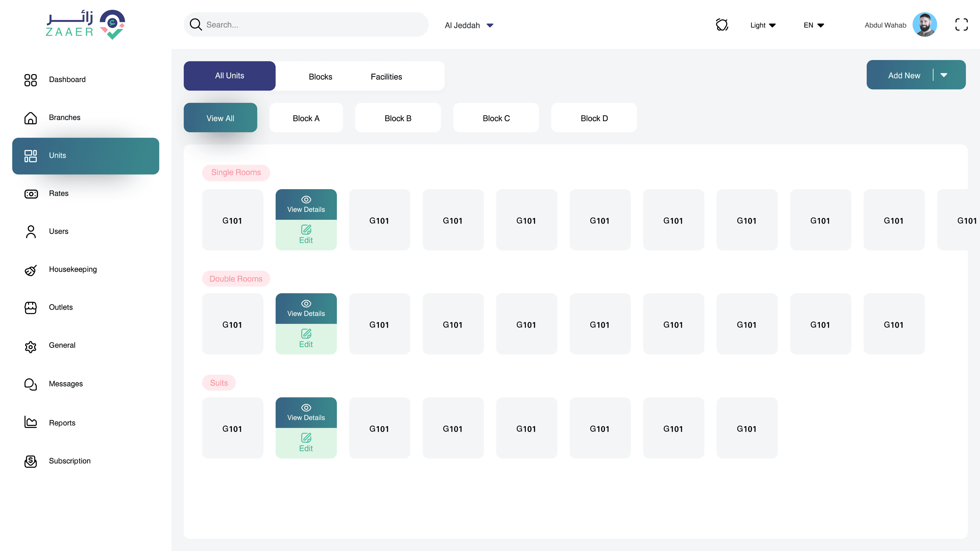980x551 pixels.
Task: Click the Rates money icon
Action: (x=31, y=194)
